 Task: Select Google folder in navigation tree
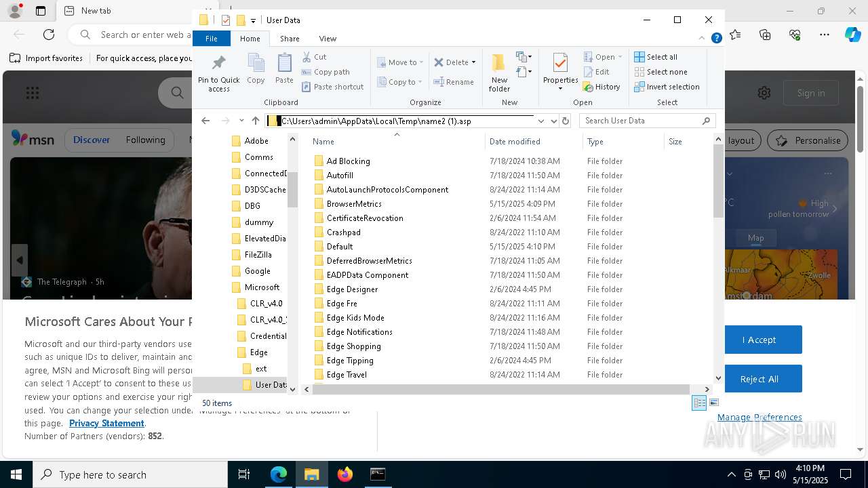pyautogui.click(x=257, y=271)
